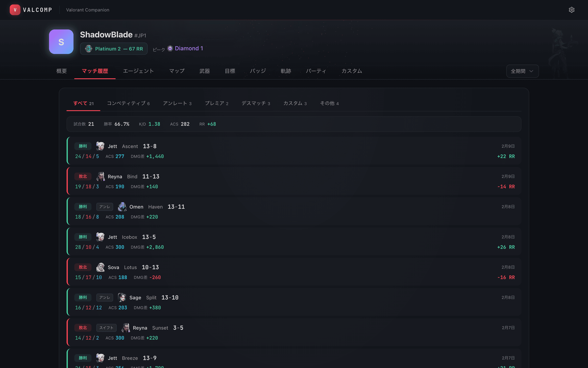Click the アンレ tag on Haven match

coord(105,207)
